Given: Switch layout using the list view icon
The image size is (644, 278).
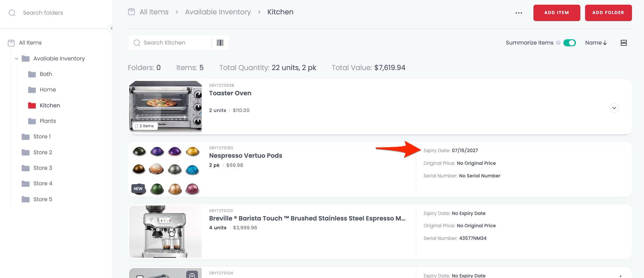Looking at the screenshot, I should click(624, 43).
